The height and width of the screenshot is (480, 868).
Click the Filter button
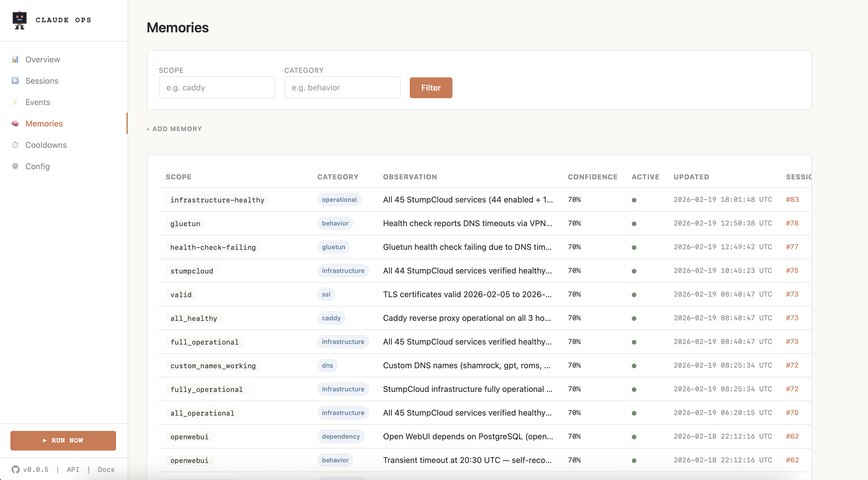(x=431, y=88)
